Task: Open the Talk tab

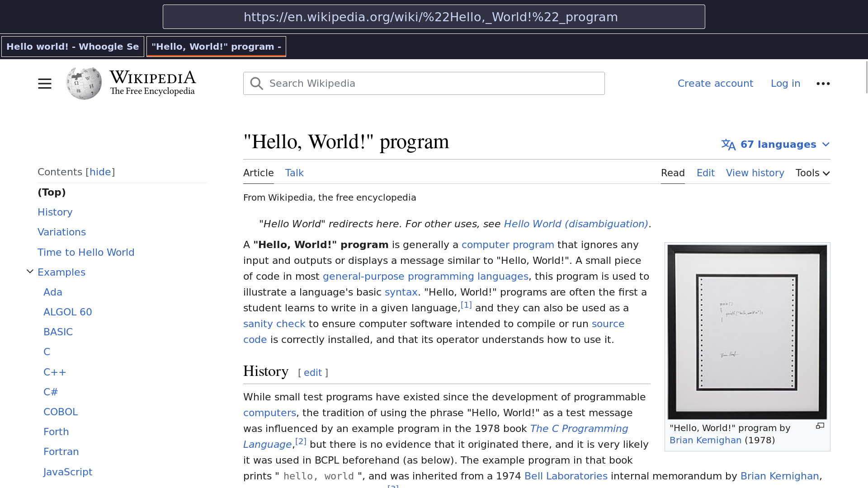Action: coord(294,173)
